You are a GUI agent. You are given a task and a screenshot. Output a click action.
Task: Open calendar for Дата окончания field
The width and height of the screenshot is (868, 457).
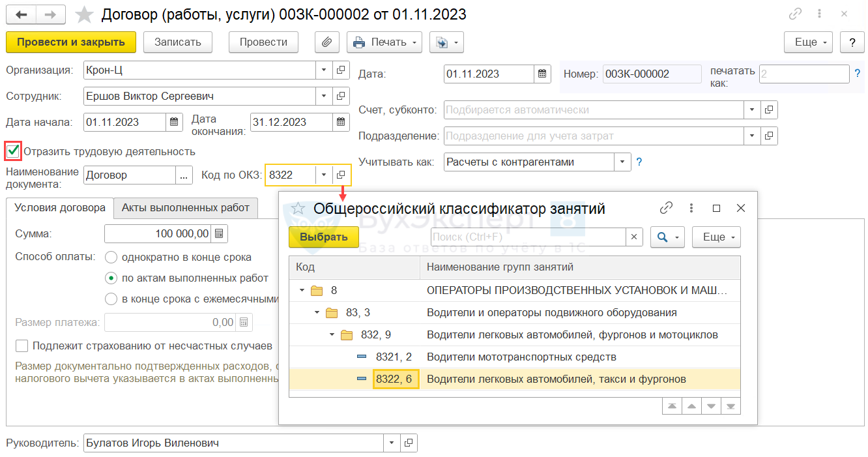coord(340,122)
